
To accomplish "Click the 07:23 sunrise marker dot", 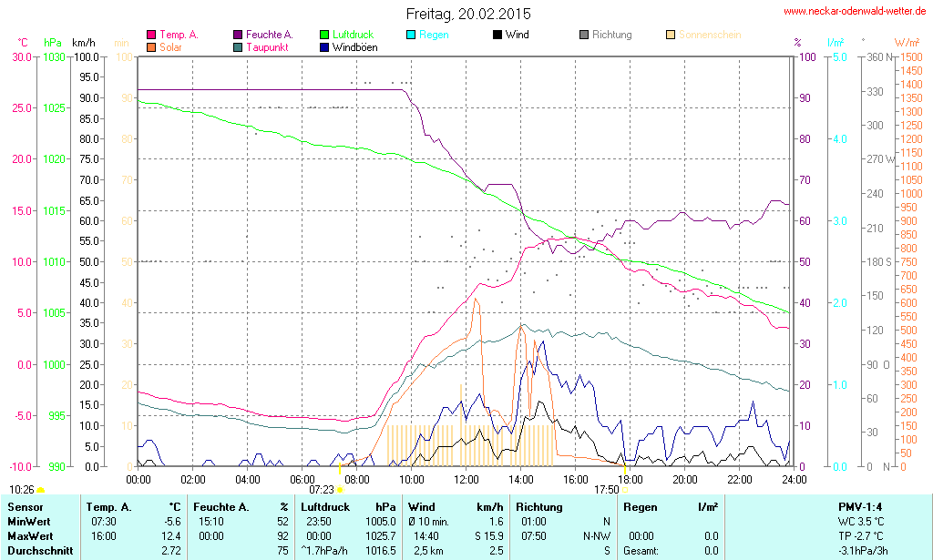I will tap(340, 490).
